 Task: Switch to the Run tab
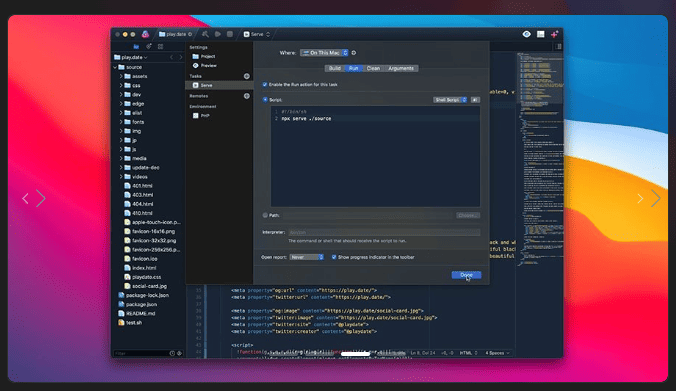pyautogui.click(x=354, y=68)
